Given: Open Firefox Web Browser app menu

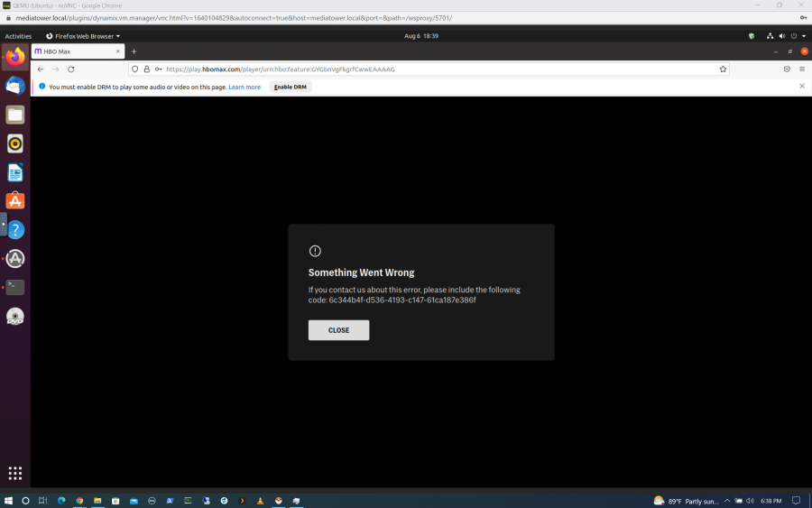Looking at the screenshot, I should (x=83, y=36).
